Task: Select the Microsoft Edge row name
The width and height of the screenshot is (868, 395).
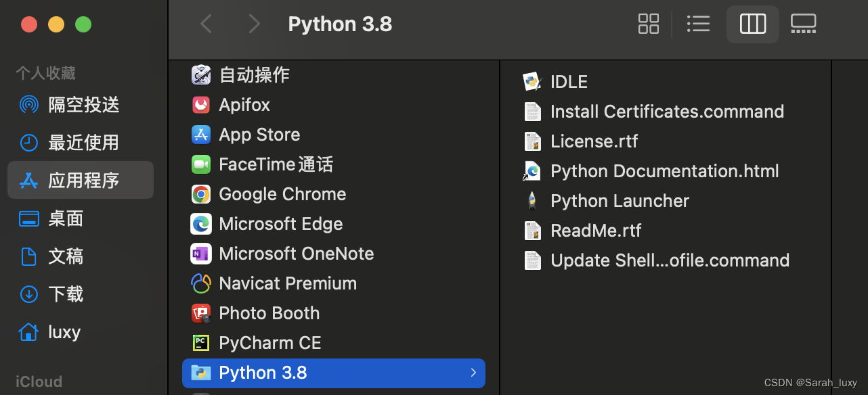Action: (281, 224)
